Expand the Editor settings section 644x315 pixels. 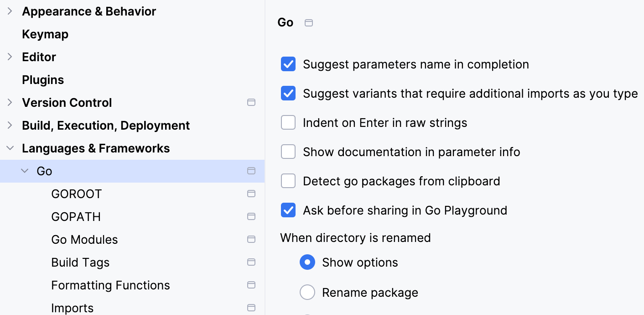[x=10, y=57]
